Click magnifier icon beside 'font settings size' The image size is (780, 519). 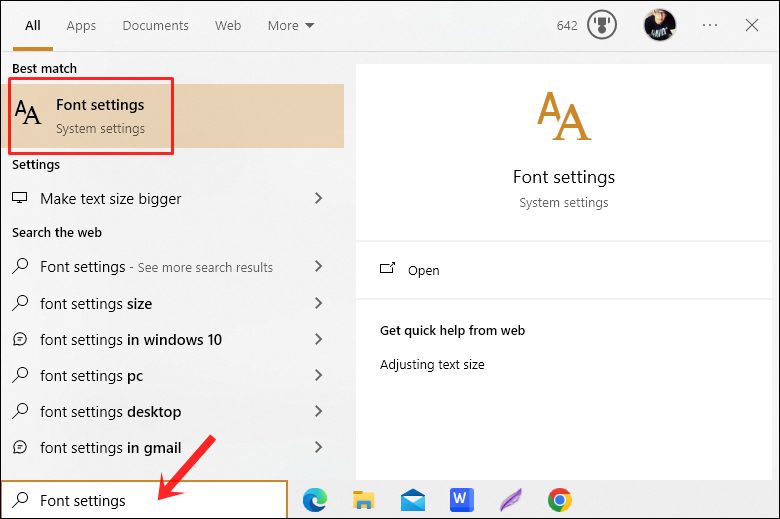point(20,303)
